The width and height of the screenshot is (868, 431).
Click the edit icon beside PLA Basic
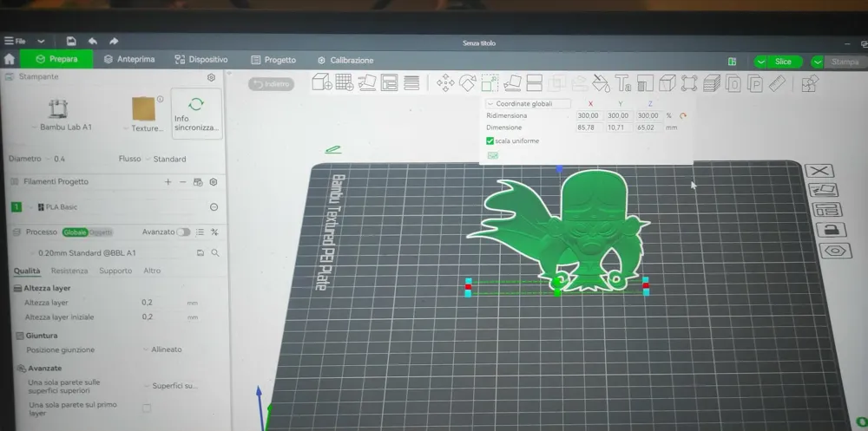coord(214,207)
